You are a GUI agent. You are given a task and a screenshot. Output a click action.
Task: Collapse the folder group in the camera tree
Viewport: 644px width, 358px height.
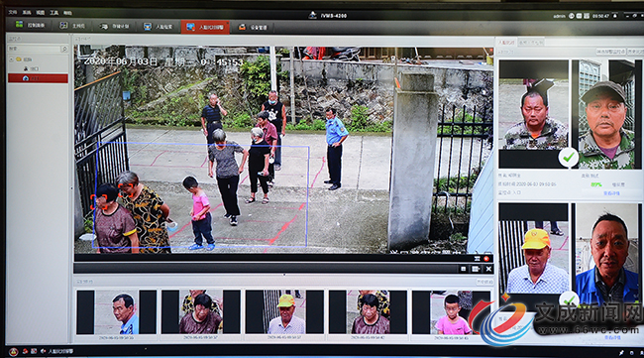click(11, 60)
